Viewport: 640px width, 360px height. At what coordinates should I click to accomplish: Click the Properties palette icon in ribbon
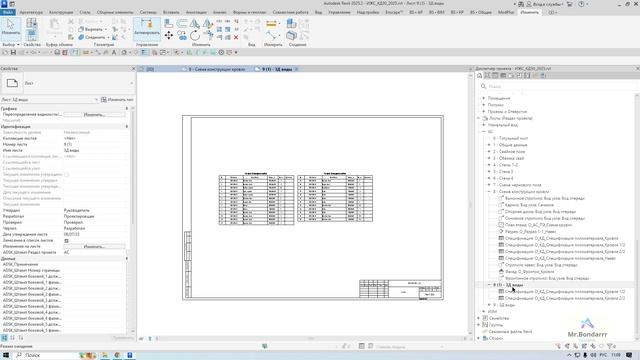31,35
